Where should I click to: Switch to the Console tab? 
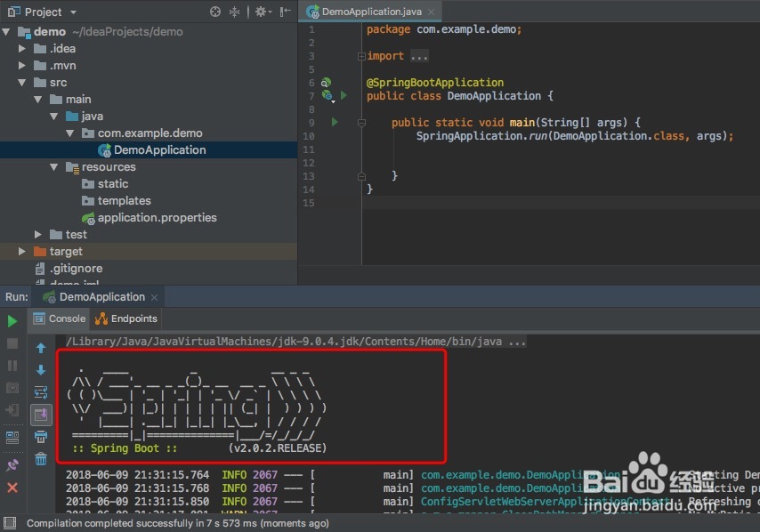[x=59, y=318]
